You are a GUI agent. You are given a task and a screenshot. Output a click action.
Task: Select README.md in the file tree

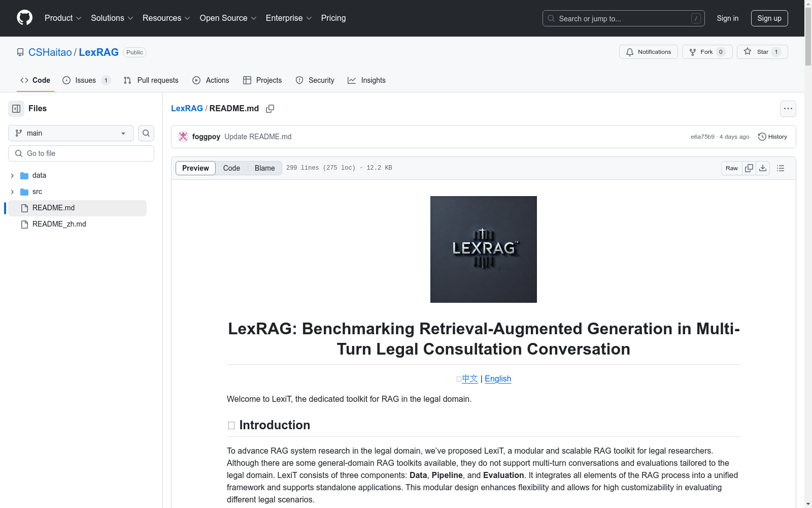(x=77, y=208)
